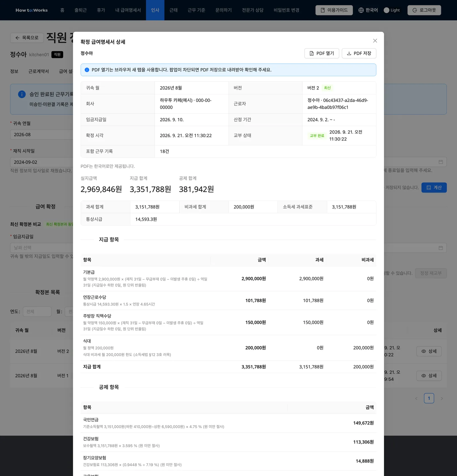Click 상세 for the 버전 2 row
Image resolution: width=457 pixels, height=476 pixels.
[429, 351]
